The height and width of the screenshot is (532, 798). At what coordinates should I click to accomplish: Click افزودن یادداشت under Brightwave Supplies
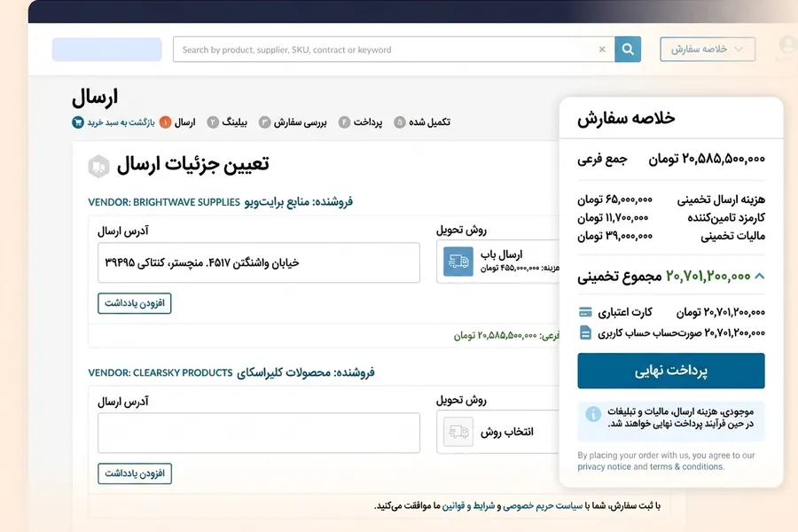(135, 303)
